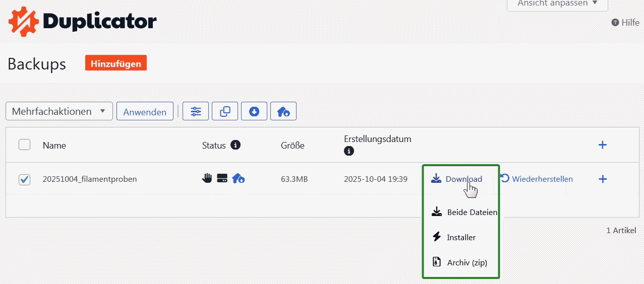The image size is (644, 284).
Task: Uncheck the 20251004_filamentproben backup checkbox
Action: [24, 179]
